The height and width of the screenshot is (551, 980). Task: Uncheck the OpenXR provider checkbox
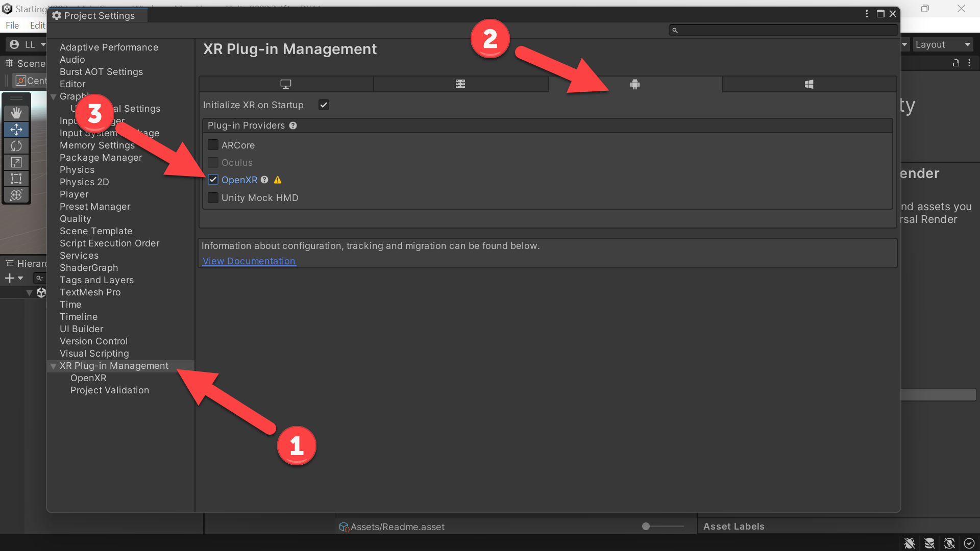(213, 180)
